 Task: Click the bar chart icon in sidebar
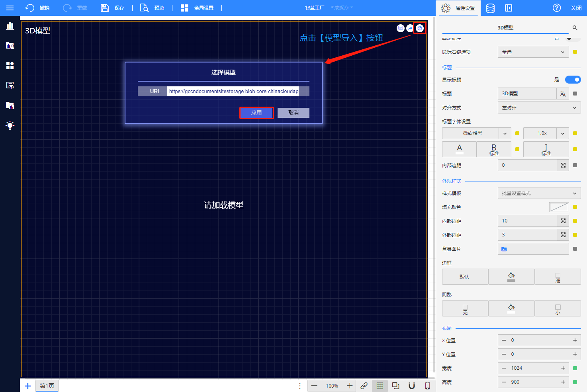[10, 26]
